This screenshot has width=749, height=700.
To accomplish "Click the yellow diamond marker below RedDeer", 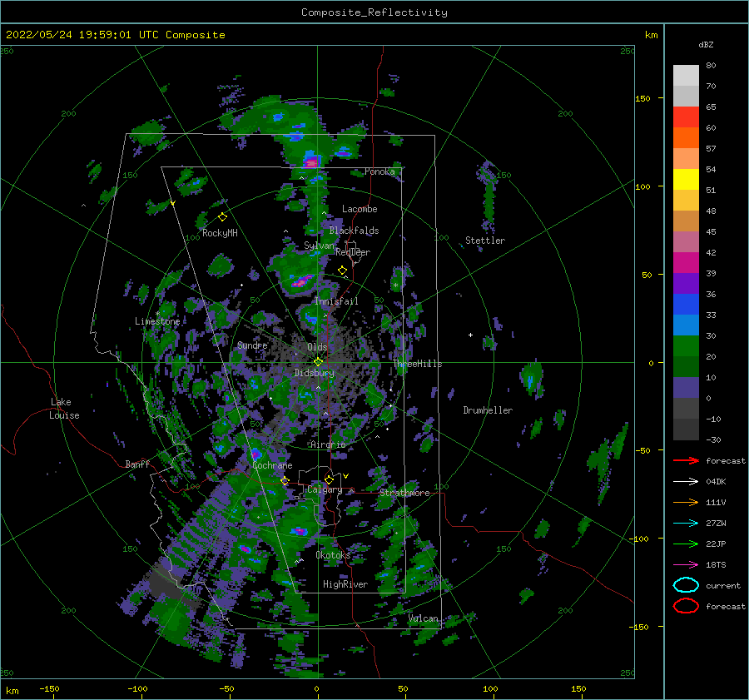I will (x=342, y=271).
